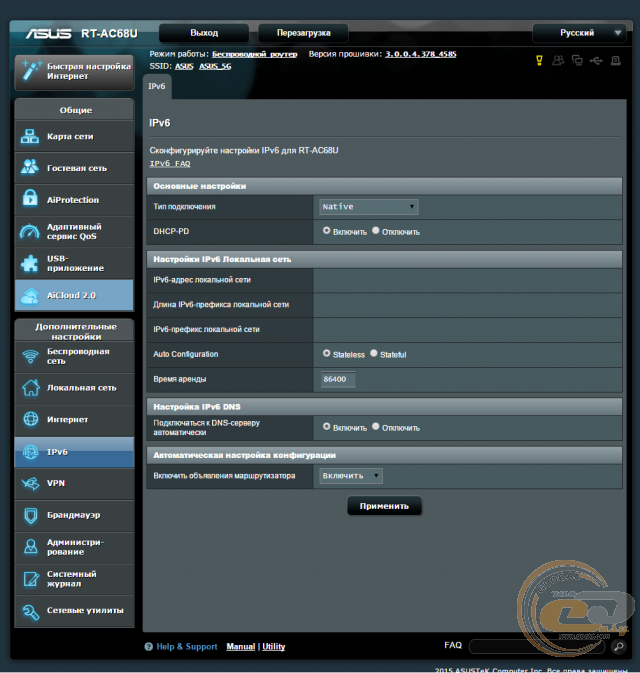The height and width of the screenshot is (673, 640).
Task: Open the IPv6 FAQ link
Action: click(170, 164)
